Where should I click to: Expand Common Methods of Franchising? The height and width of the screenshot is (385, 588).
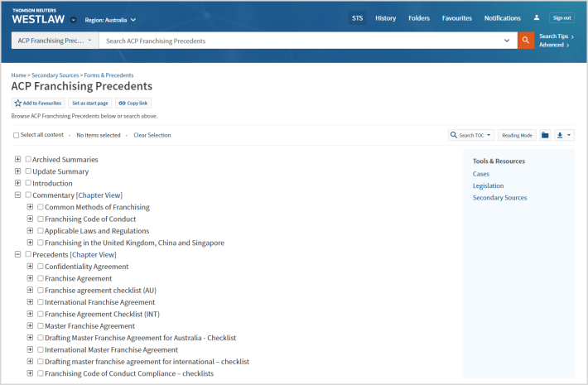click(30, 207)
